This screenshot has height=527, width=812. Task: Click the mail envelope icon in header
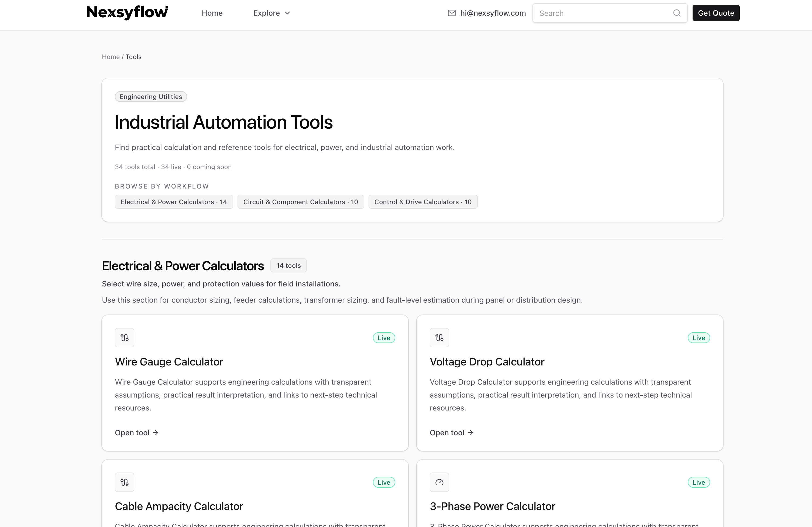tap(451, 13)
